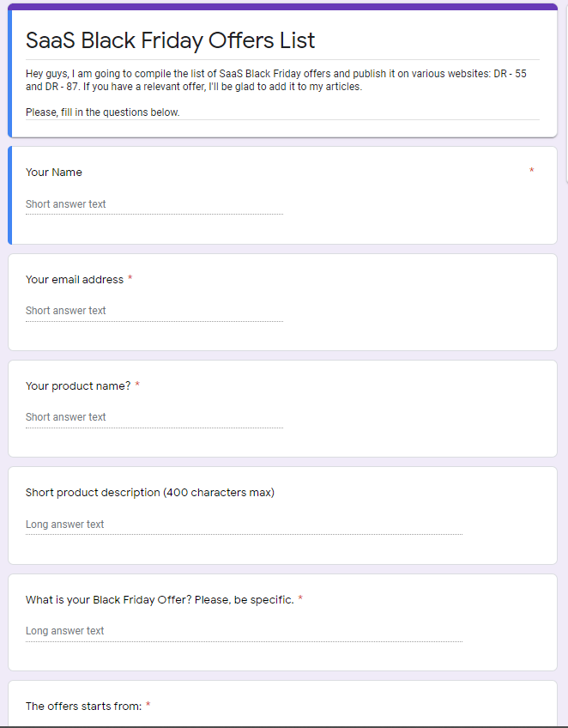Click the long answer field under product description

point(244,525)
